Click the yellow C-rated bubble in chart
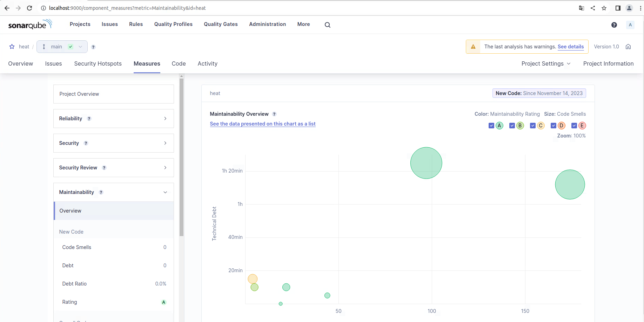The width and height of the screenshot is (644, 322). coord(253,279)
